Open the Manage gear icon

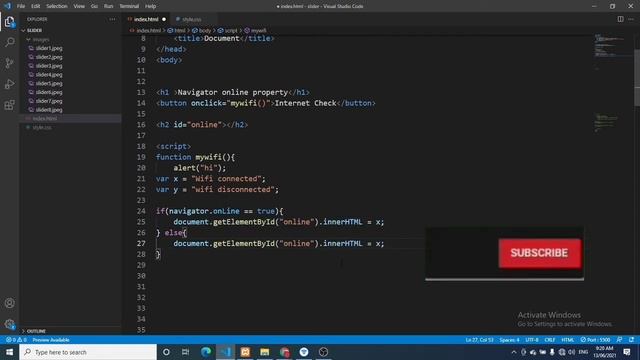[x=9, y=324]
